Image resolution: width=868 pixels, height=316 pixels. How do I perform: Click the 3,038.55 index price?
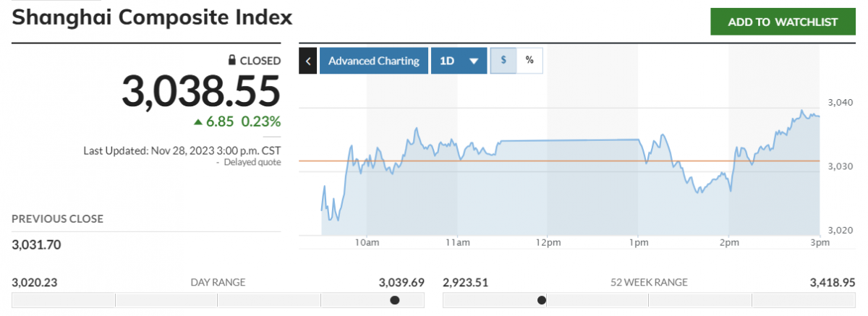(x=200, y=91)
